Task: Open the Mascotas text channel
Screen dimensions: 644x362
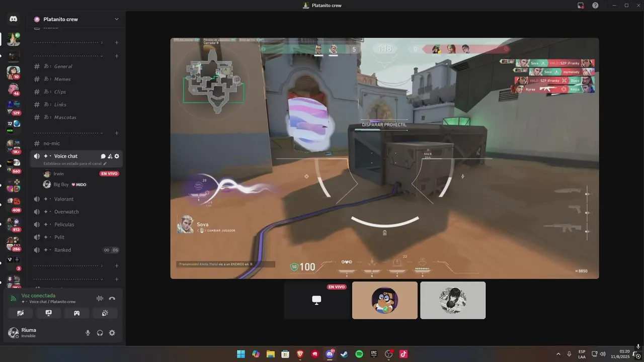Action: tap(76, 117)
